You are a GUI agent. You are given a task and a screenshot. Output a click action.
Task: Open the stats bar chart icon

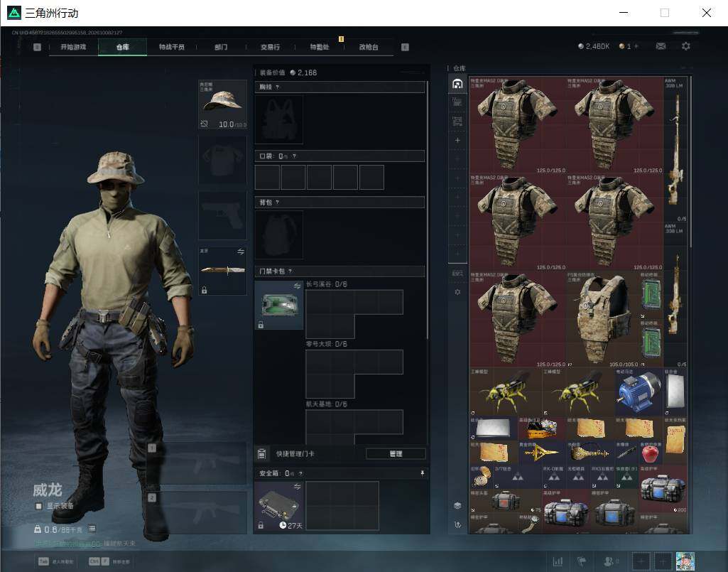pyautogui.click(x=558, y=561)
